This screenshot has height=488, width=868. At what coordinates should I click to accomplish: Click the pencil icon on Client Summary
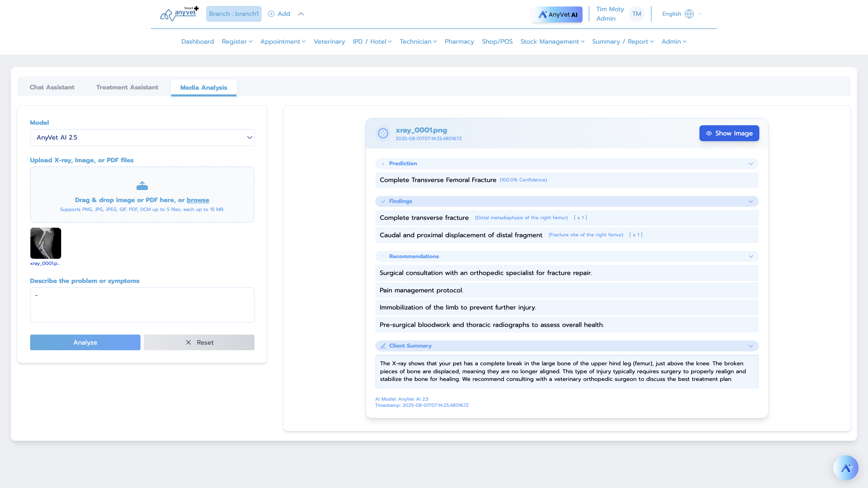383,346
